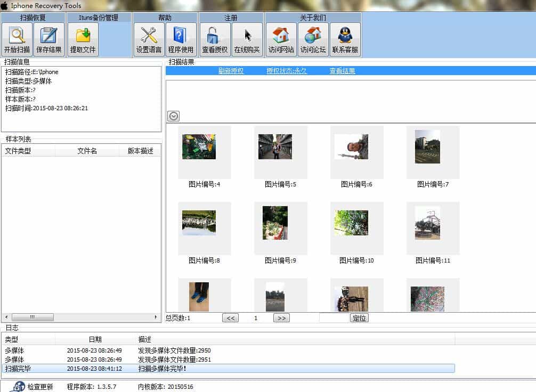536x392 pixels.
Task: Click the 扫描时间 2015-08-23 08:26:21 text
Action: point(46,108)
